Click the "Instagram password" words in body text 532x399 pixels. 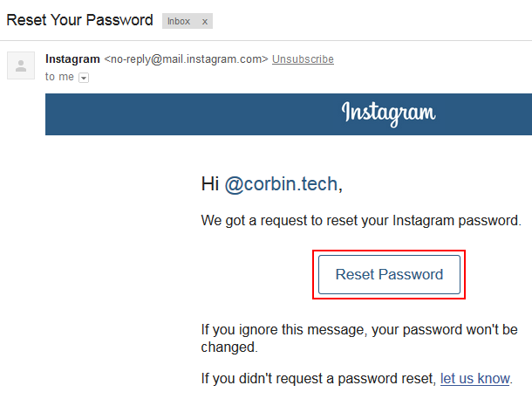tap(457, 221)
